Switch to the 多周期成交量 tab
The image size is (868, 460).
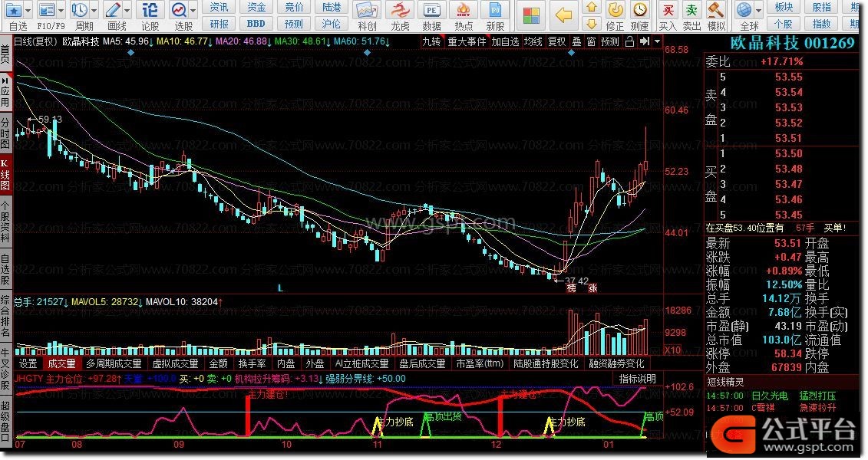tap(114, 363)
